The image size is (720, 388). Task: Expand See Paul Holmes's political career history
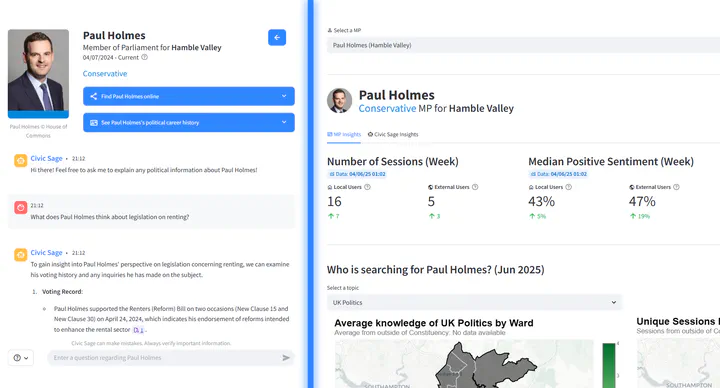(x=189, y=123)
